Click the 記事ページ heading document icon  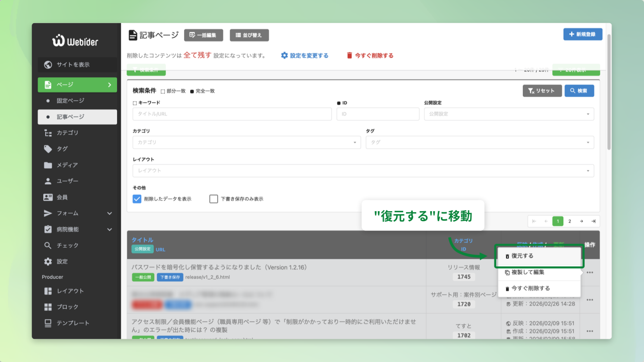[x=133, y=35]
